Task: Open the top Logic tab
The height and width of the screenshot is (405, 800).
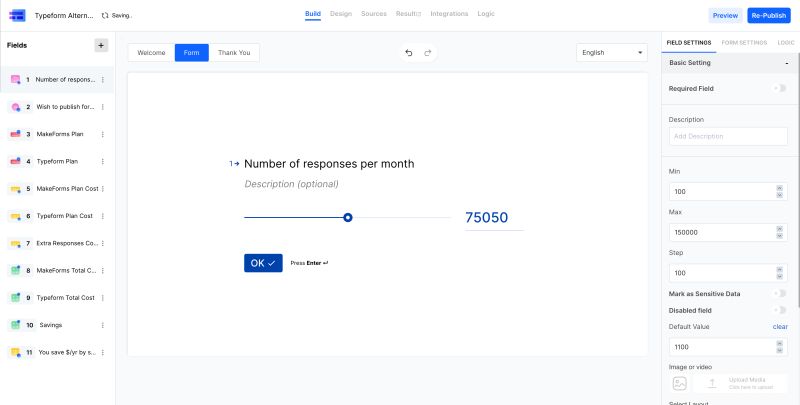Action: pyautogui.click(x=486, y=14)
